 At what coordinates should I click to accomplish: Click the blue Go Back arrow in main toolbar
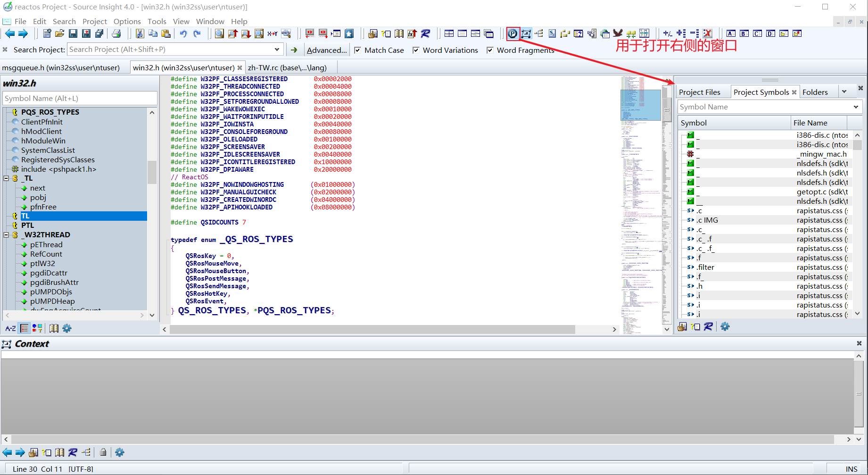[x=10, y=33]
